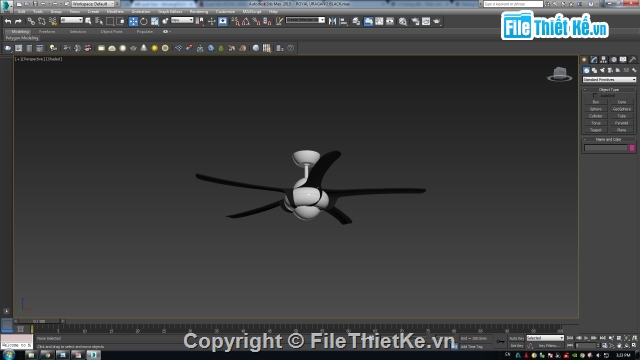Click the Polygon Modeling panel label

click(x=22, y=38)
